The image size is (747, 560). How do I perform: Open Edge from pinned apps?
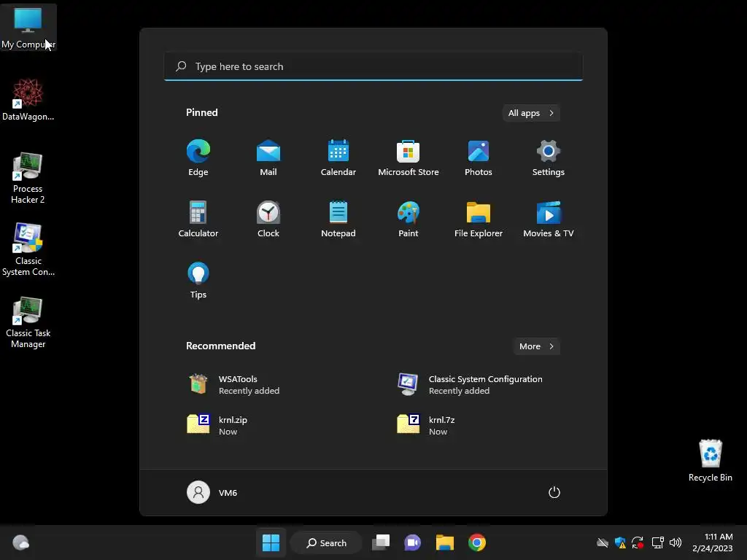(198, 158)
